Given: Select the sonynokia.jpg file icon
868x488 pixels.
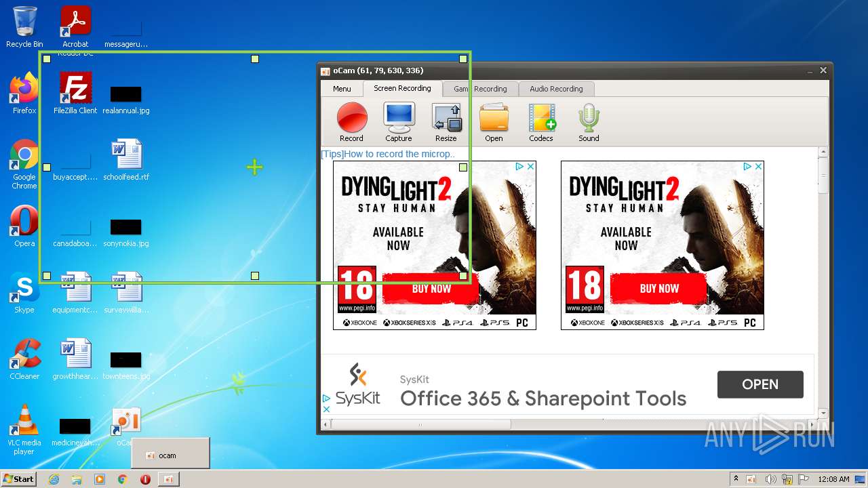Looking at the screenshot, I should 126,232.
